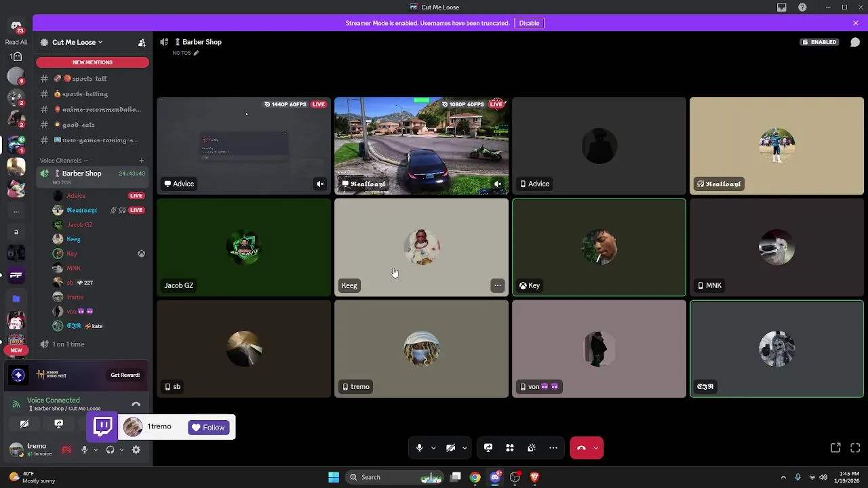
Task: Follow 1tremo on Twitch overlay
Action: point(209,428)
